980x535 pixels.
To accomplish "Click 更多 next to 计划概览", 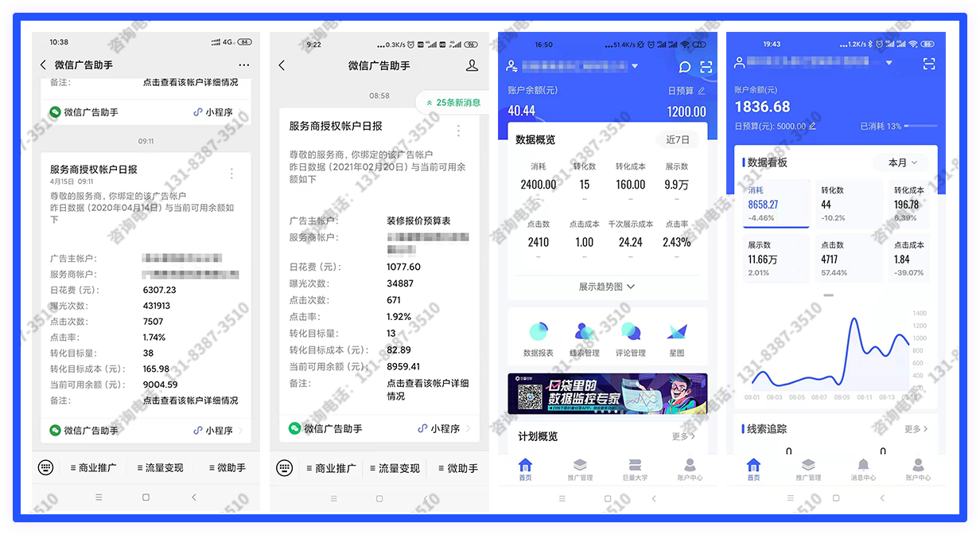I will click(683, 436).
